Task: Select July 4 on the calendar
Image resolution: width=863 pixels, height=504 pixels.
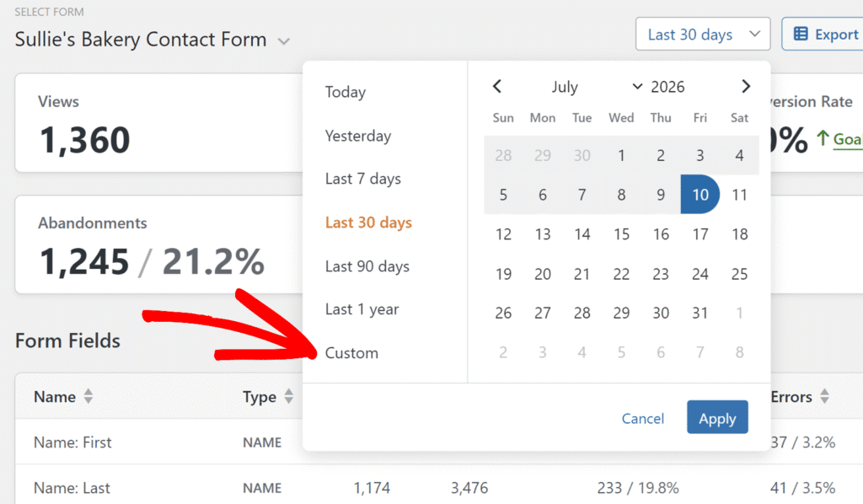Action: coord(739,155)
